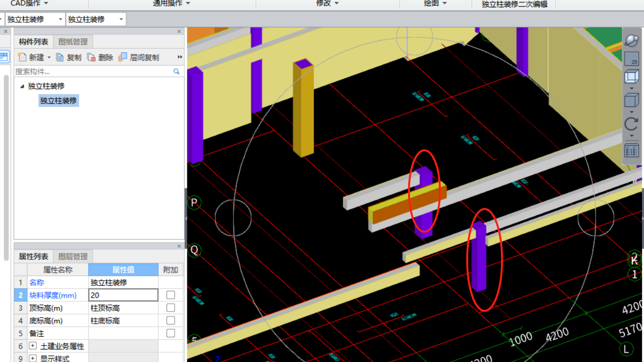
Task: Click 新建 to create a component
Action: pyautogui.click(x=32, y=57)
